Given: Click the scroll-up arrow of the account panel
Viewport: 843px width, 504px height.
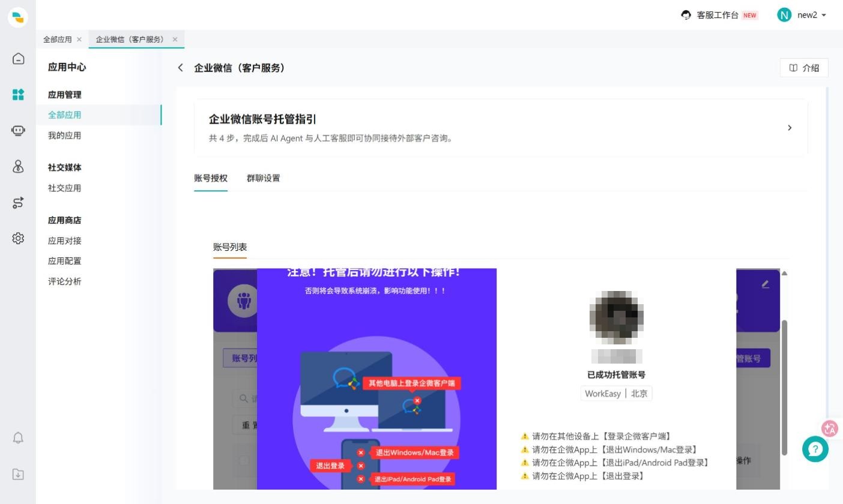Looking at the screenshot, I should tap(784, 274).
